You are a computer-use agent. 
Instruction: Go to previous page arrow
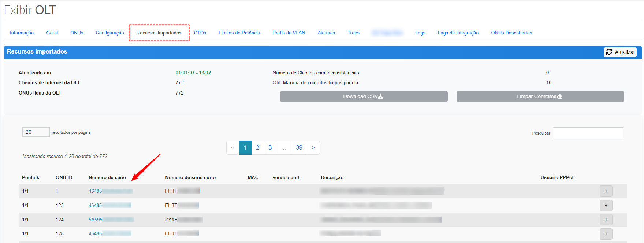[x=233, y=148]
